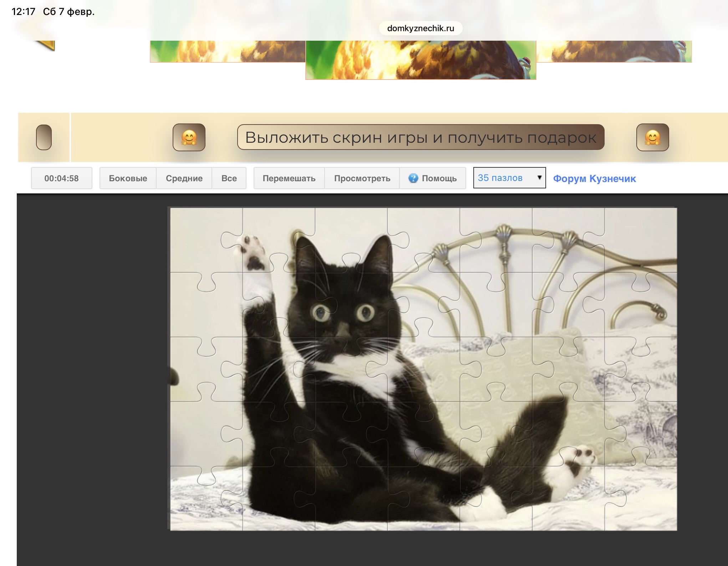Click the 00:04:58 timer display
The image size is (728, 566).
pos(61,178)
